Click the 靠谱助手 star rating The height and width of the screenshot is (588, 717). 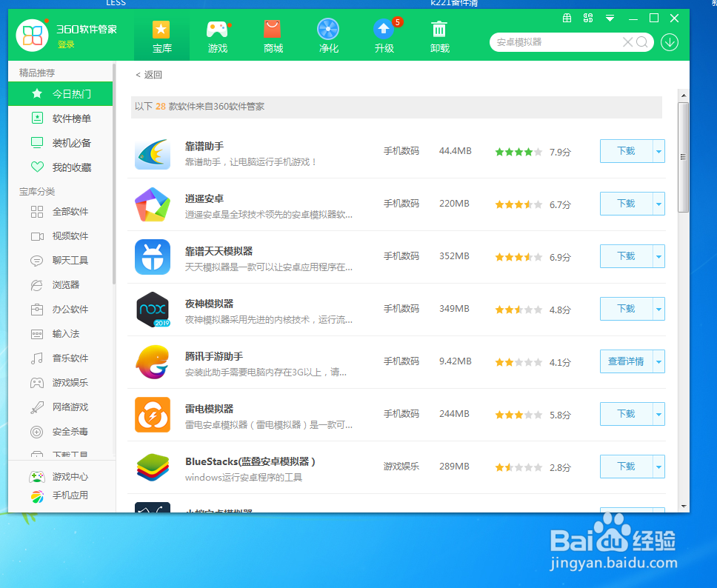[518, 152]
